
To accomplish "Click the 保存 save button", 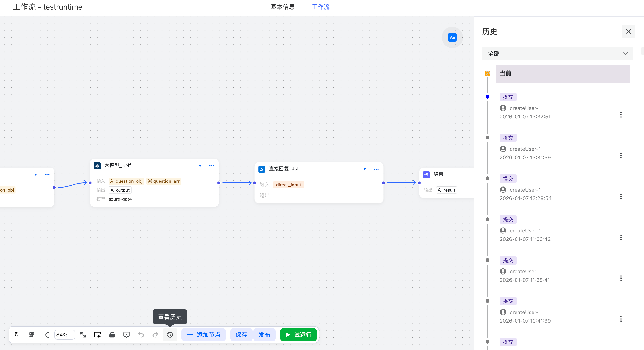I will tap(241, 334).
